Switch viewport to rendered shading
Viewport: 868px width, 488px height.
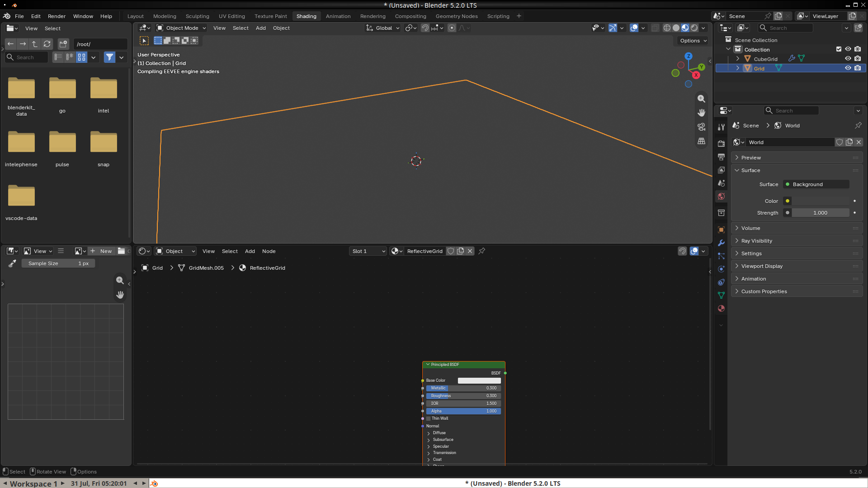694,28
